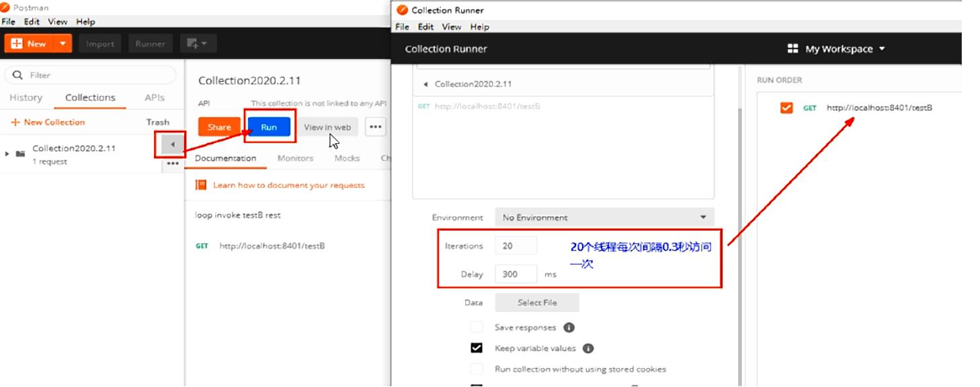Screen dimensions: 980x387
Task: Uncheck Keep variable values checkbox
Action: pos(477,348)
